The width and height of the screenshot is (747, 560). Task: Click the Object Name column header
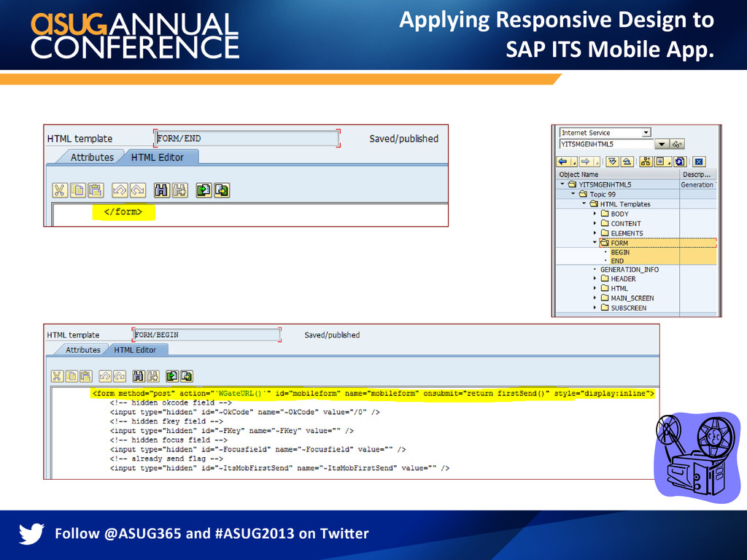pos(617,174)
